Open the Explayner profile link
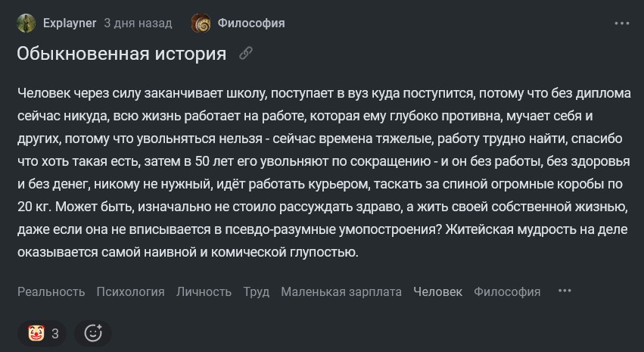Image resolution: width=644 pixels, height=352 pixels. pos(70,23)
